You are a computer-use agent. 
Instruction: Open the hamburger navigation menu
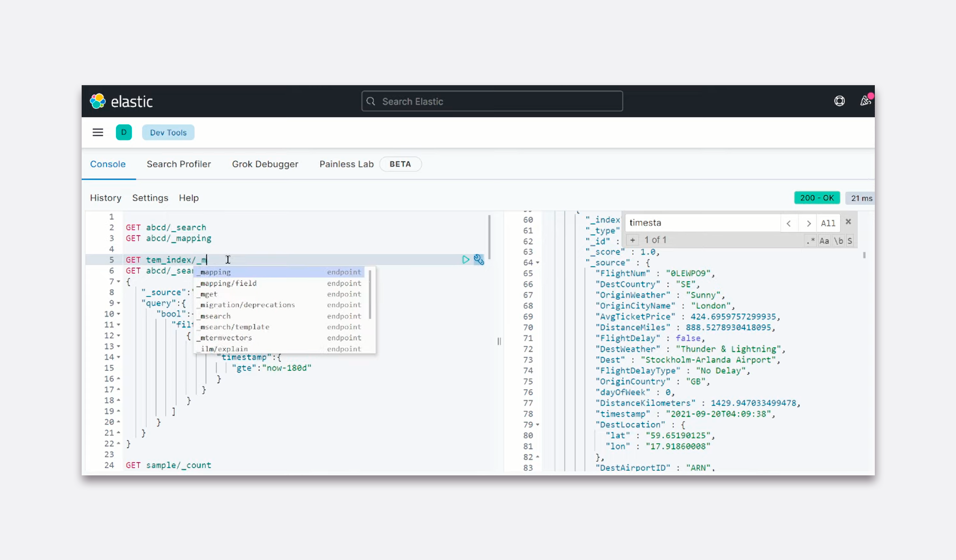(x=98, y=132)
